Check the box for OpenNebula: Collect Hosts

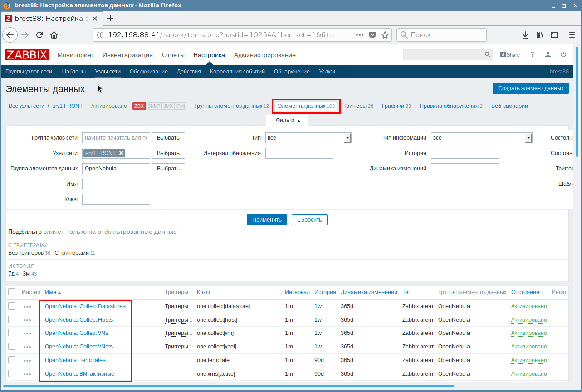click(x=12, y=319)
